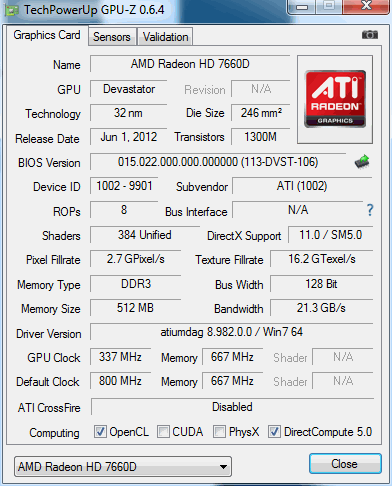392x486 pixels.
Task: Click the GPU field showing Devastator
Action: click(129, 89)
